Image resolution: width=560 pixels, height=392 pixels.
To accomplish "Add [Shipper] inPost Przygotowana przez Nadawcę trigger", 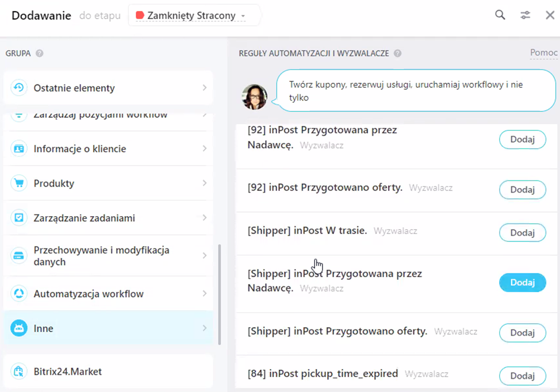I will point(522,282).
